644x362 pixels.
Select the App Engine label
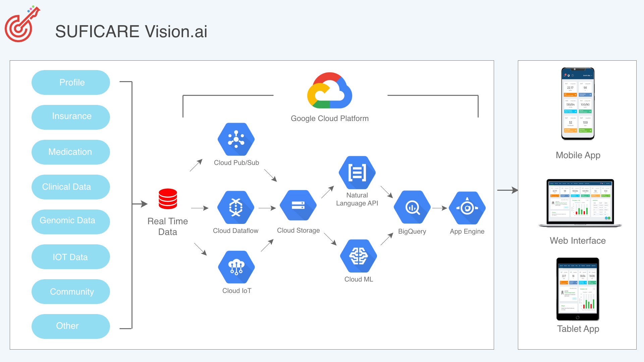pos(467,231)
